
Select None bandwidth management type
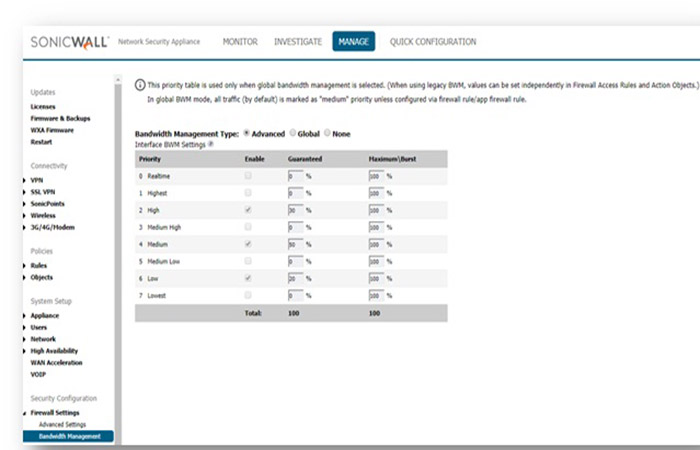327,133
